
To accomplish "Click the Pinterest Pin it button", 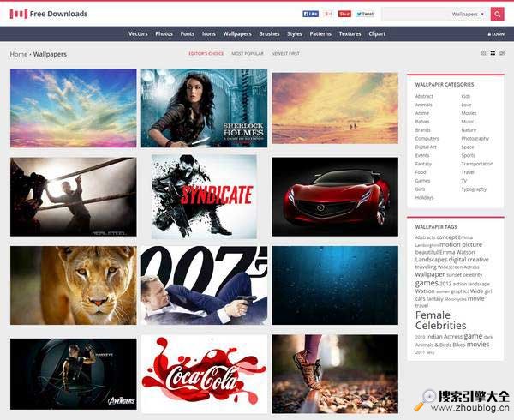I will point(344,15).
